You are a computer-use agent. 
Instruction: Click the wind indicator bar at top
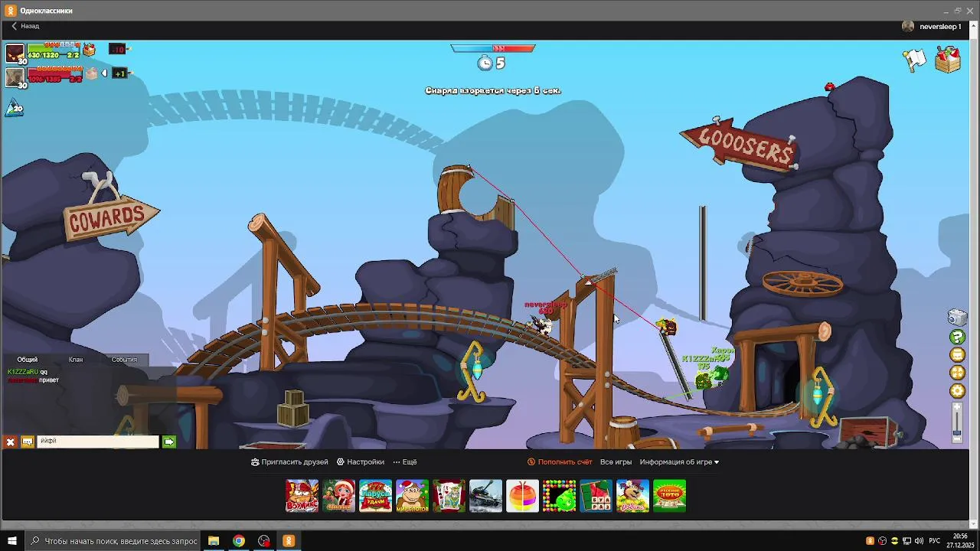pyautogui.click(x=493, y=48)
